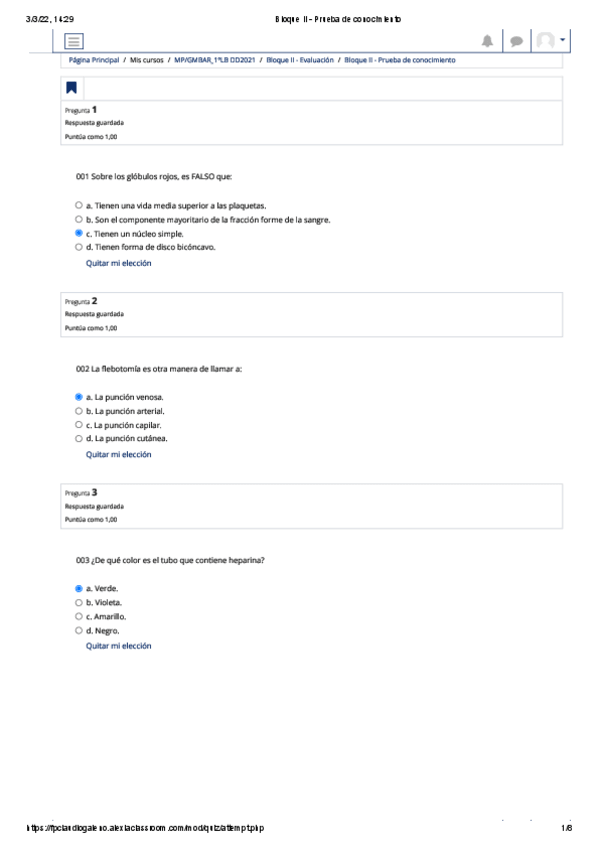This screenshot has height=848, width=599.
Task: Open 'MP/GMBAR_1ºLB DD2021' course breadcrumb
Action: 215,60
